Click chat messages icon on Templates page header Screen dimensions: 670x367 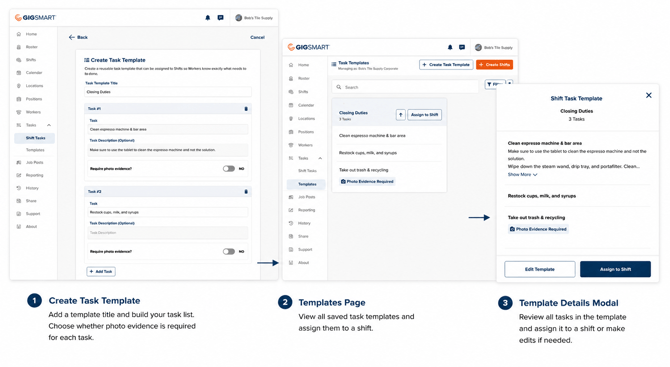click(462, 47)
